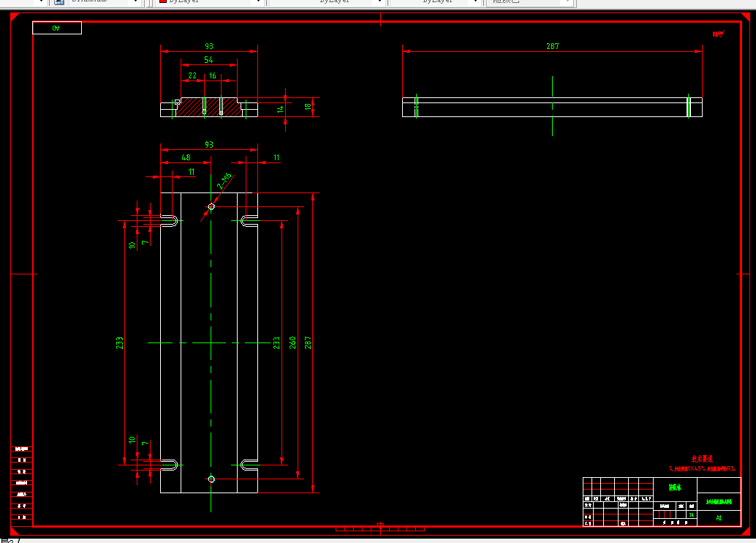Pick the bottom M6 hole circle
The image size is (756, 543).
coord(211,479)
